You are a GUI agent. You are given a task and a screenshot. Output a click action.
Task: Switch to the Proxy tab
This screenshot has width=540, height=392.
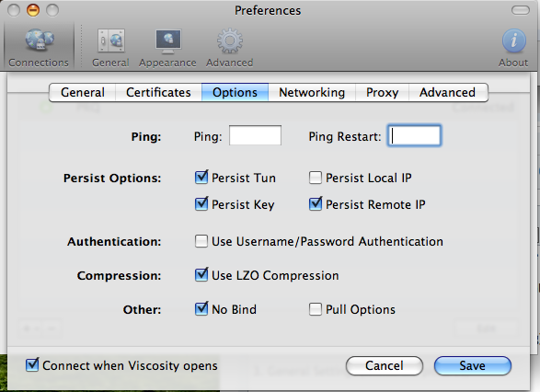pos(383,92)
